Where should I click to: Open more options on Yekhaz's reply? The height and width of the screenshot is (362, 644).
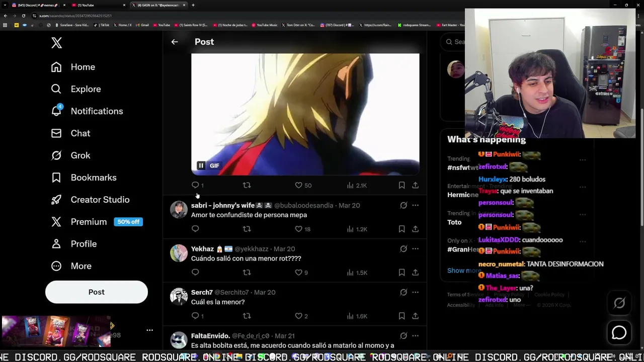coord(415,249)
